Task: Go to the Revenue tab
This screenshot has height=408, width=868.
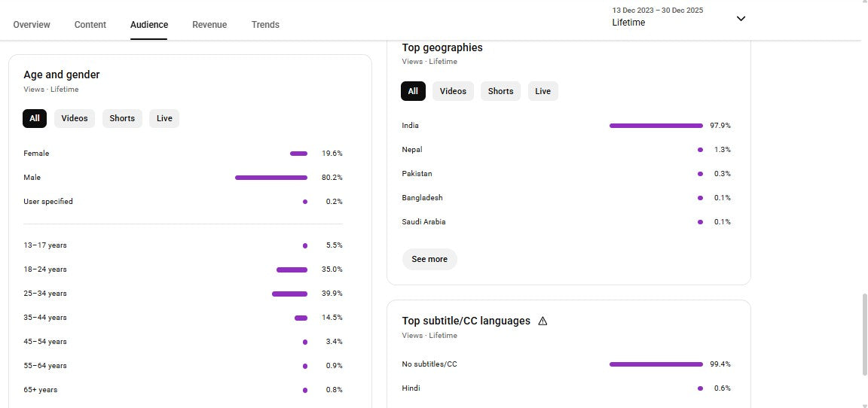Action: [209, 25]
